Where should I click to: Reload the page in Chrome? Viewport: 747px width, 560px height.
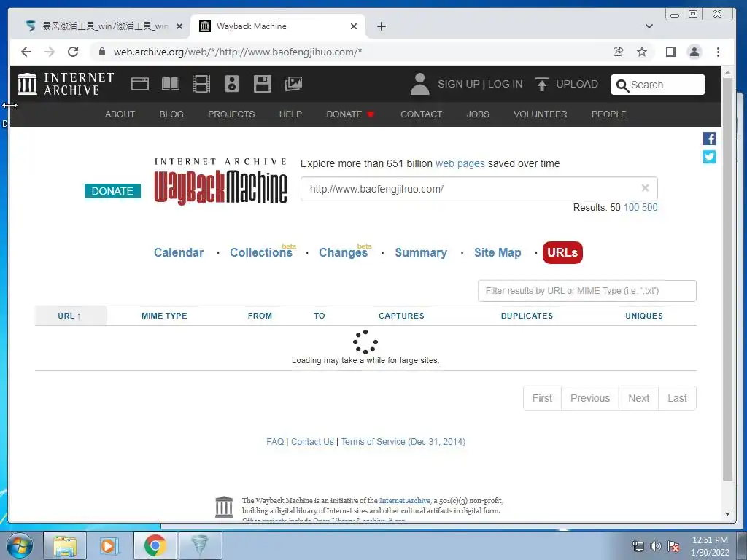coord(73,52)
